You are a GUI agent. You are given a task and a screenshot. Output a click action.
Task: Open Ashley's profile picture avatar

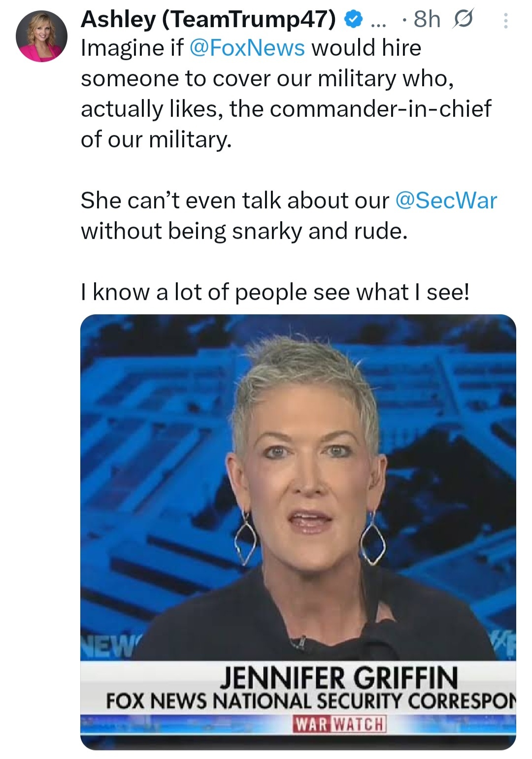(41, 36)
